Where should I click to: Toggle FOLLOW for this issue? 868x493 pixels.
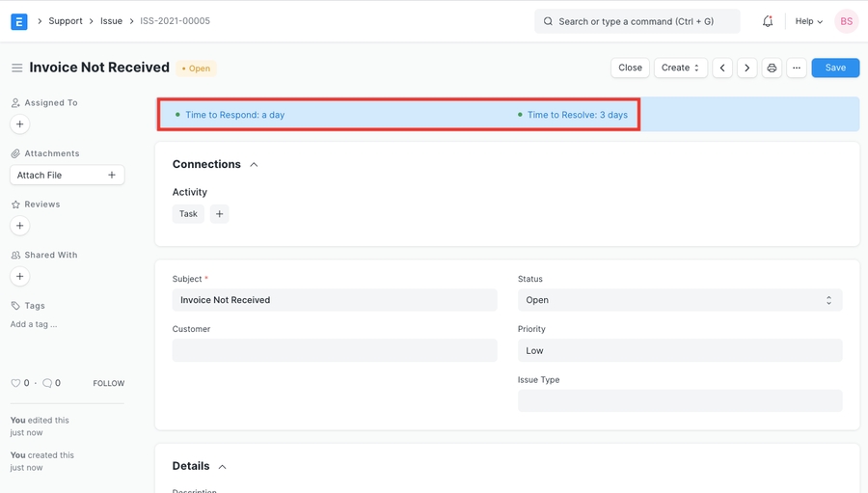[108, 383]
